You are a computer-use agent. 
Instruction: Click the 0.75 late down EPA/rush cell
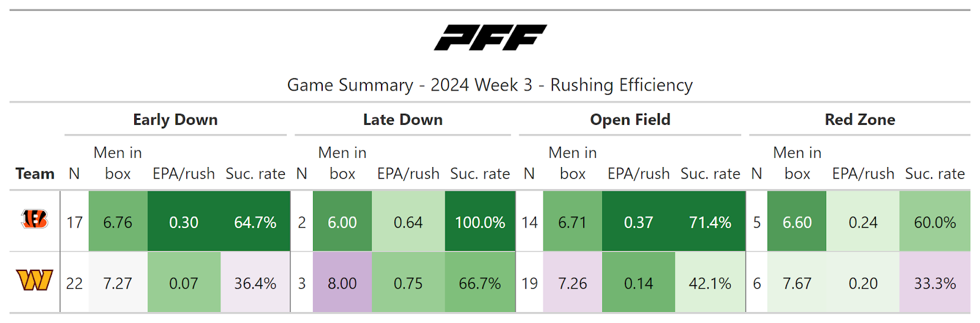click(x=408, y=283)
